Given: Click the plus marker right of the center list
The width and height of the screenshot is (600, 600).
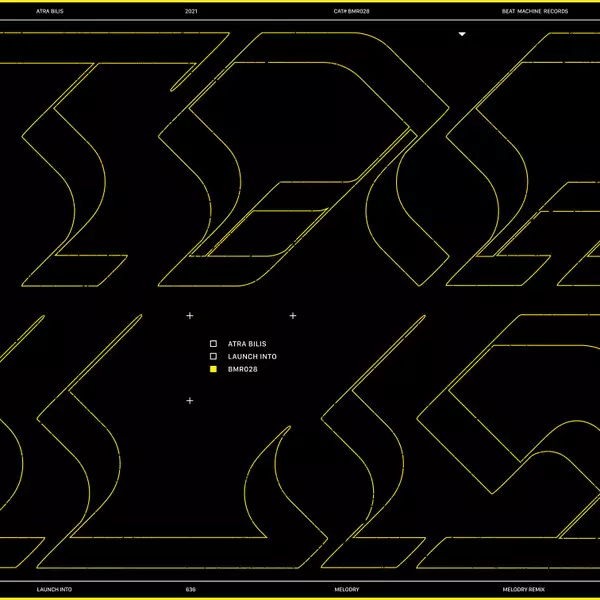Looking at the screenshot, I should tap(293, 316).
